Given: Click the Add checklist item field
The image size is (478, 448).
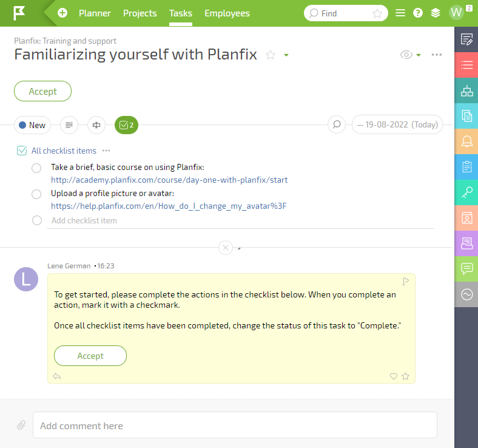Looking at the screenshot, I should [x=240, y=220].
